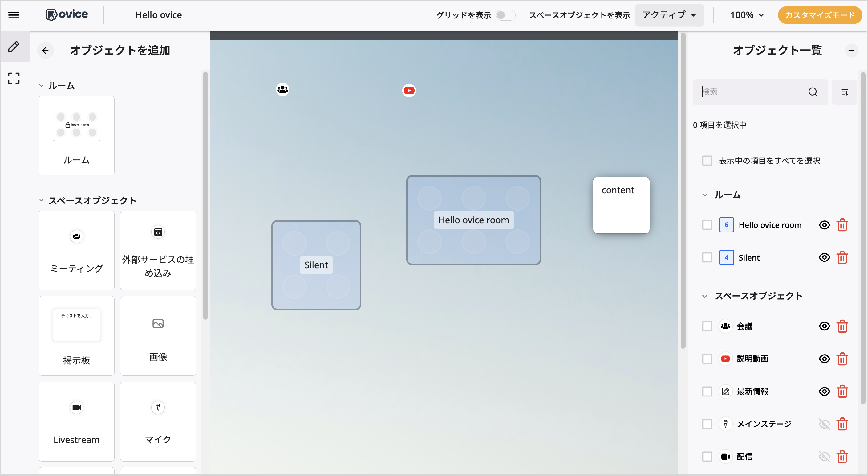Add a 掲示板 bulletin board object
Viewport: 868px width, 476px height.
[x=76, y=336]
